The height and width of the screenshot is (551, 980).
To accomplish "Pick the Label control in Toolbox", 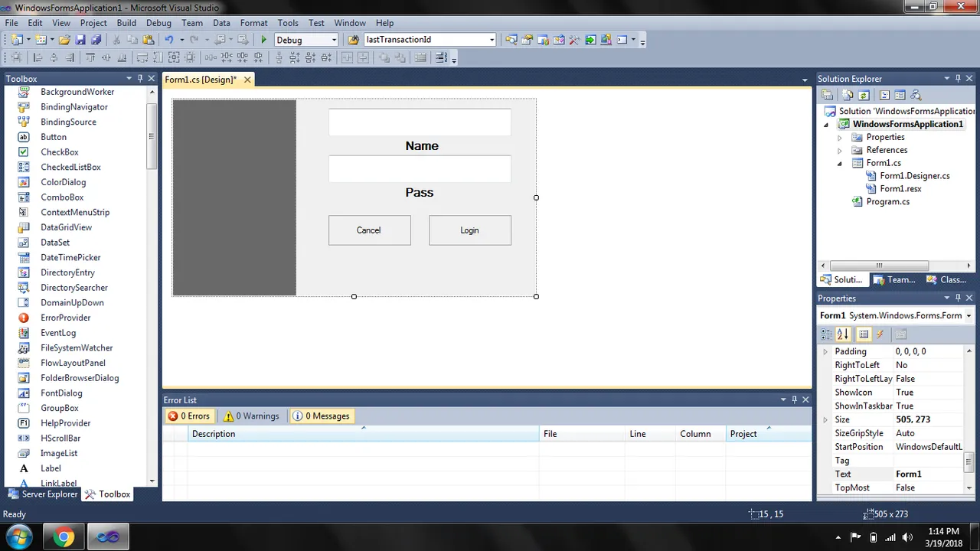I will [51, 468].
